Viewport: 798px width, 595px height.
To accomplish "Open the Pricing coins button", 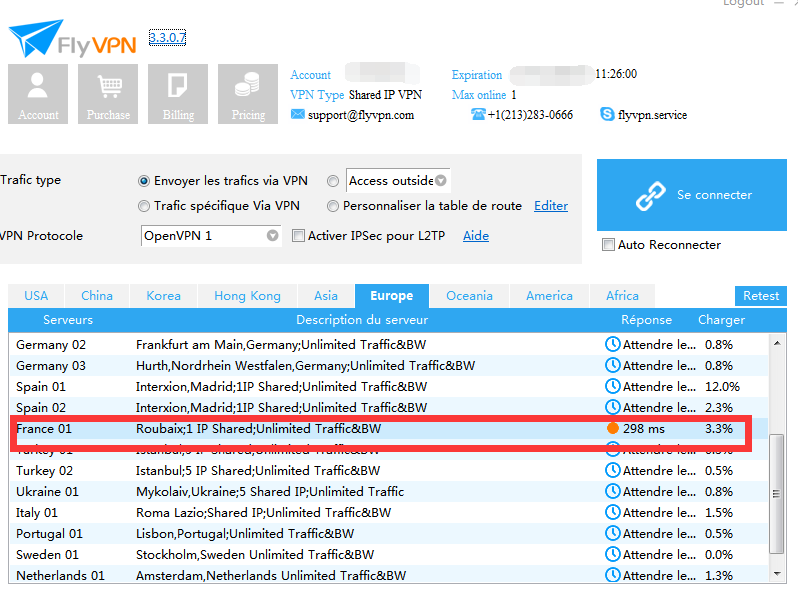I will coord(248,94).
